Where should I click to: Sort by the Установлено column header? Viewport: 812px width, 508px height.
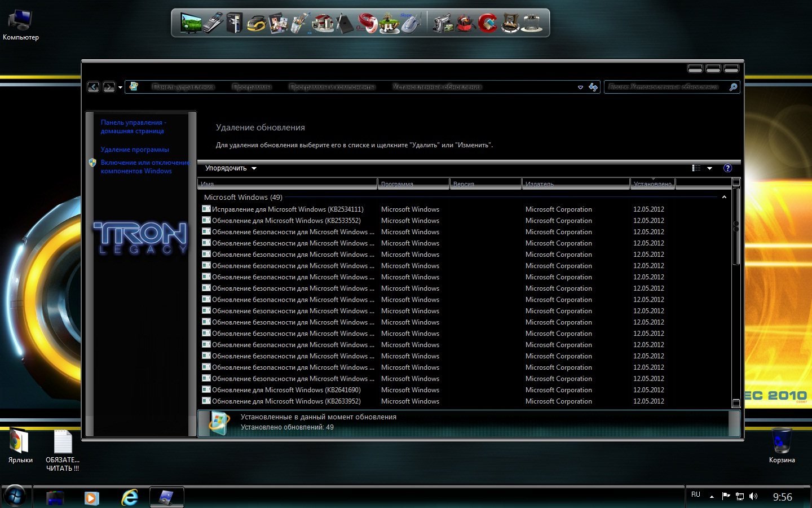tap(652, 184)
